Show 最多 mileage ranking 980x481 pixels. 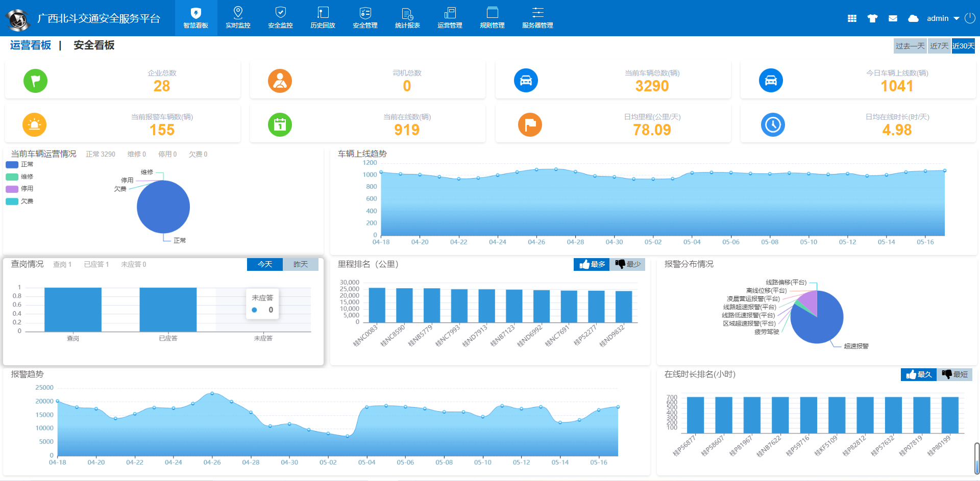click(592, 264)
